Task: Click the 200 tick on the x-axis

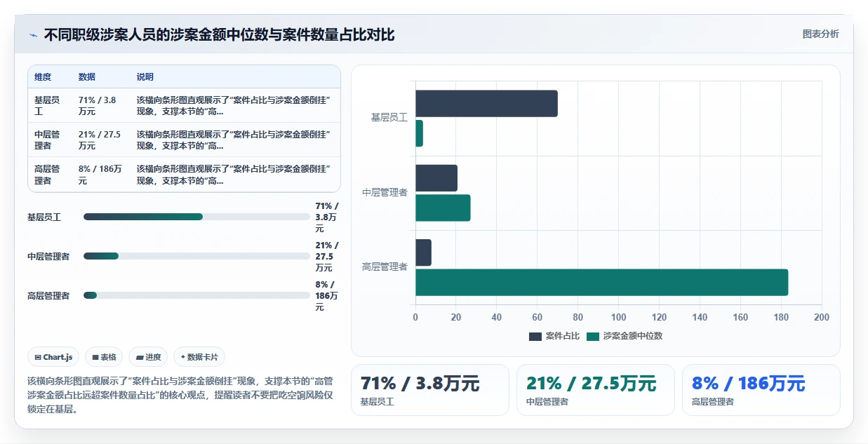Action: tap(822, 317)
